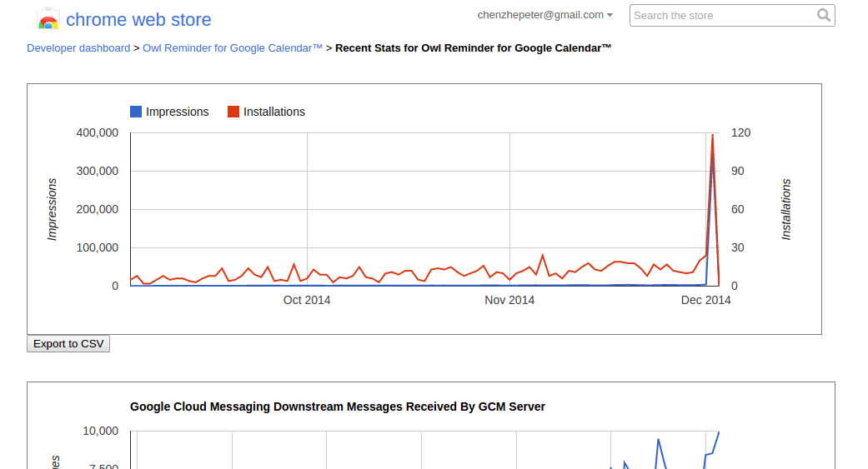
Task: Click the Recent Stats for Owl Reminder heading
Action: point(474,48)
